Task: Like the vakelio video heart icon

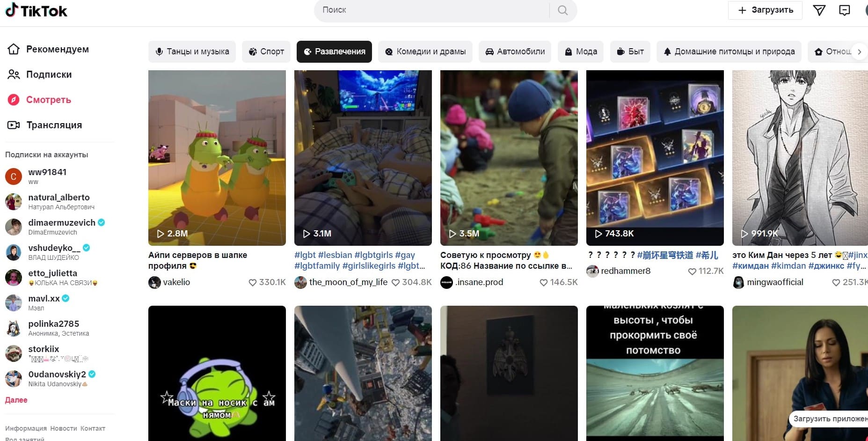Action: [x=253, y=282]
